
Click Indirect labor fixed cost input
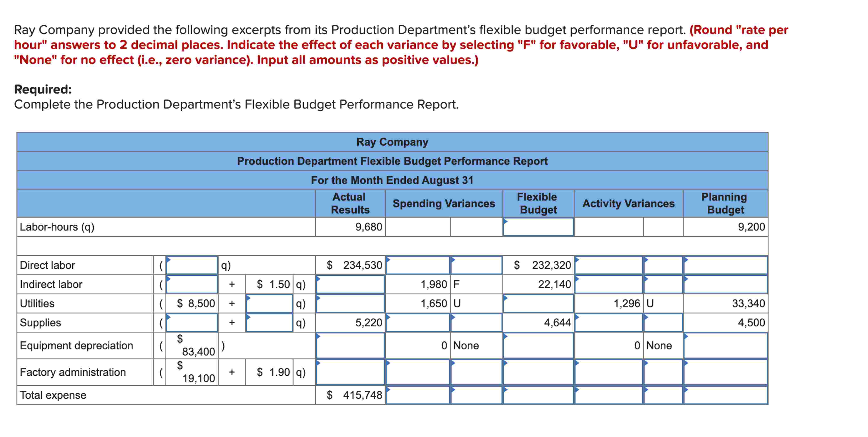tap(192, 284)
